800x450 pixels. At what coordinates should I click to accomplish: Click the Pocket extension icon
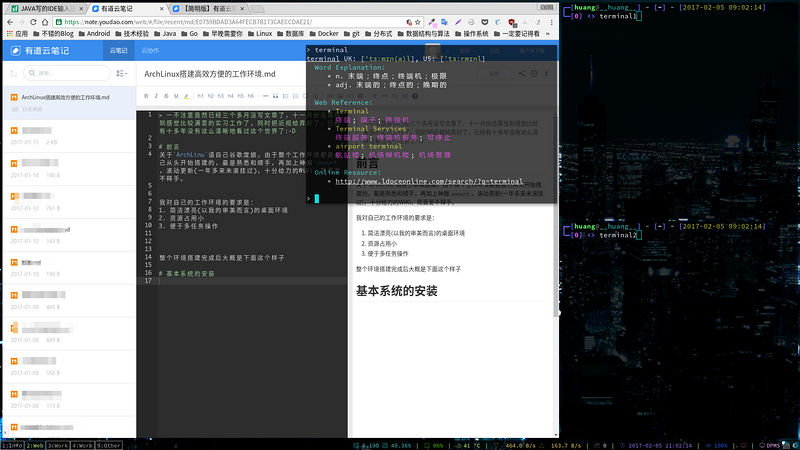click(x=485, y=22)
